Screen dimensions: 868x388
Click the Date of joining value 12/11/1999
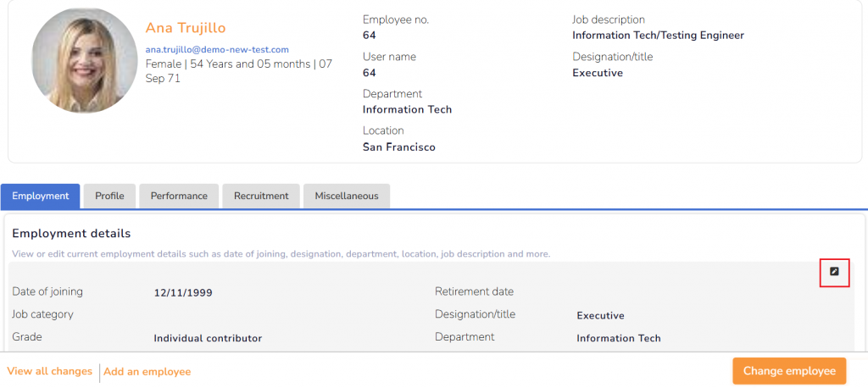coord(183,293)
